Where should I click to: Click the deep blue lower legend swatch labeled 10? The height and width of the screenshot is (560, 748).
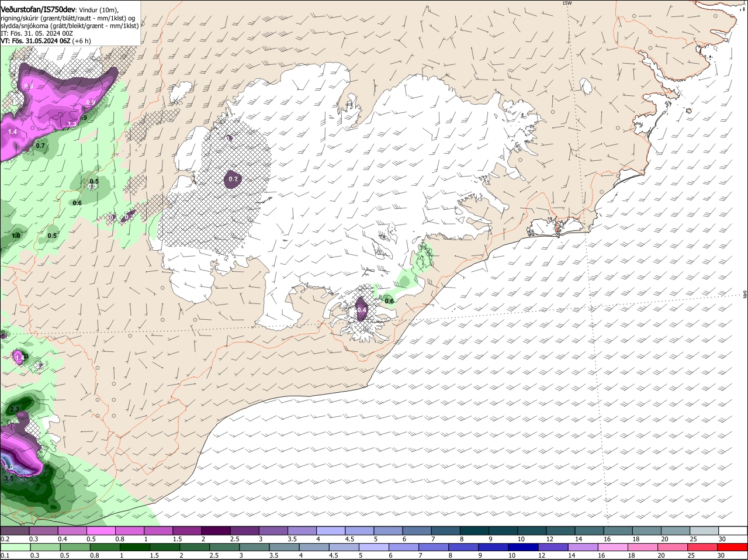[x=524, y=547]
